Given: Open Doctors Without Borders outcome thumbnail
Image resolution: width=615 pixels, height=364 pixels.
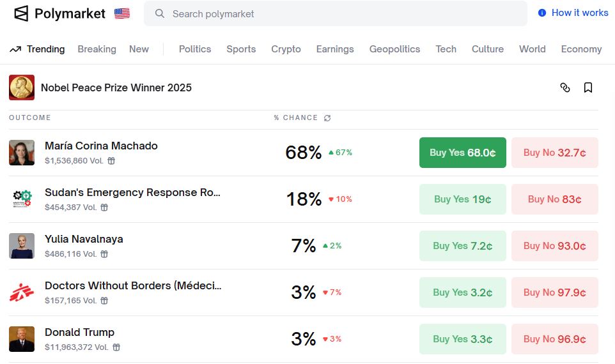Looking at the screenshot, I should click(x=22, y=292).
